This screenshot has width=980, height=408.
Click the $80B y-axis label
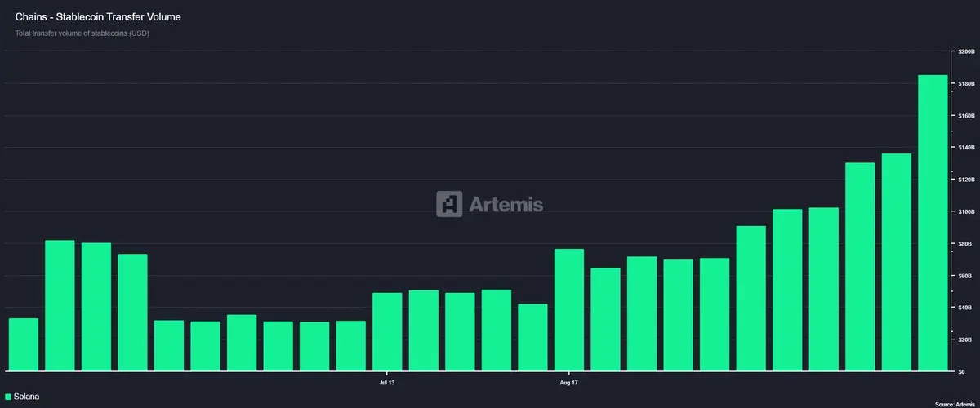tap(965, 244)
